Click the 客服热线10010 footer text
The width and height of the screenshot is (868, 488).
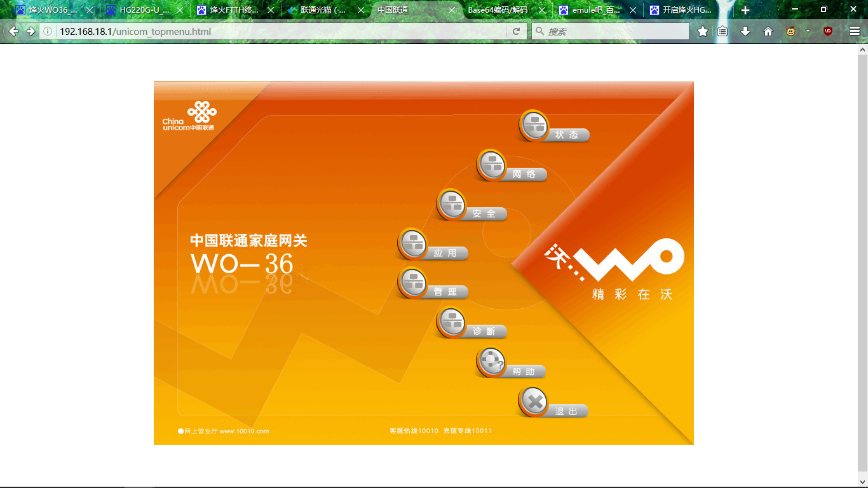[414, 431]
